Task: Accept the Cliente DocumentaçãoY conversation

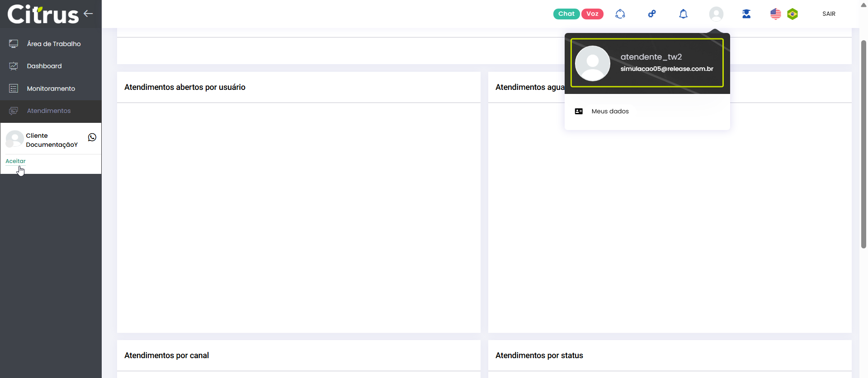Action: [15, 161]
